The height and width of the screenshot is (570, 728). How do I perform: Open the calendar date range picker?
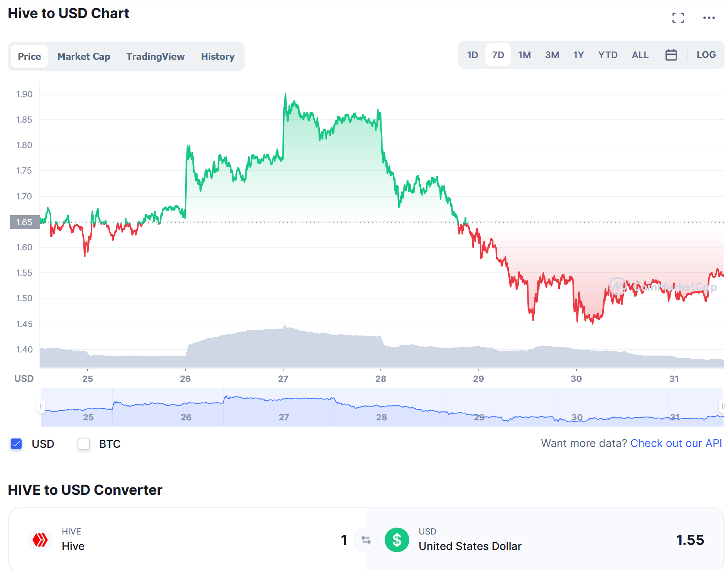pos(671,55)
